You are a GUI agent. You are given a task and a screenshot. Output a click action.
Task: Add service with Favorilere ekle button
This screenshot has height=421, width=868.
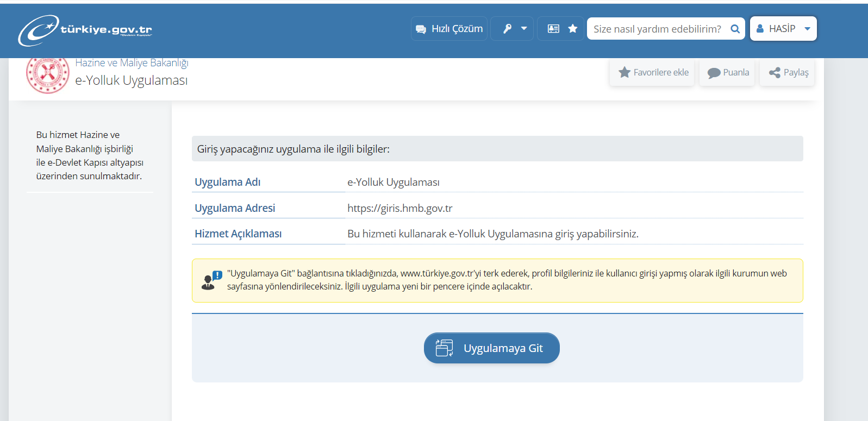pyautogui.click(x=652, y=72)
